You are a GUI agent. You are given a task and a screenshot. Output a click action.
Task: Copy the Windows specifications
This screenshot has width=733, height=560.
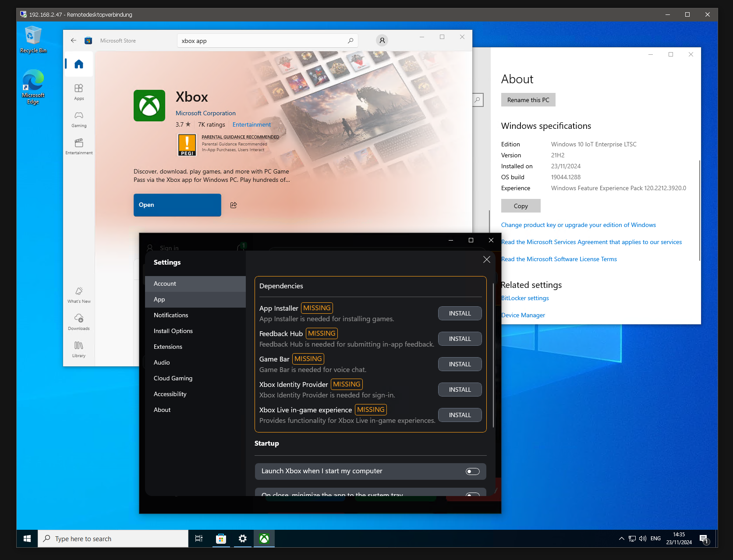coord(521,206)
